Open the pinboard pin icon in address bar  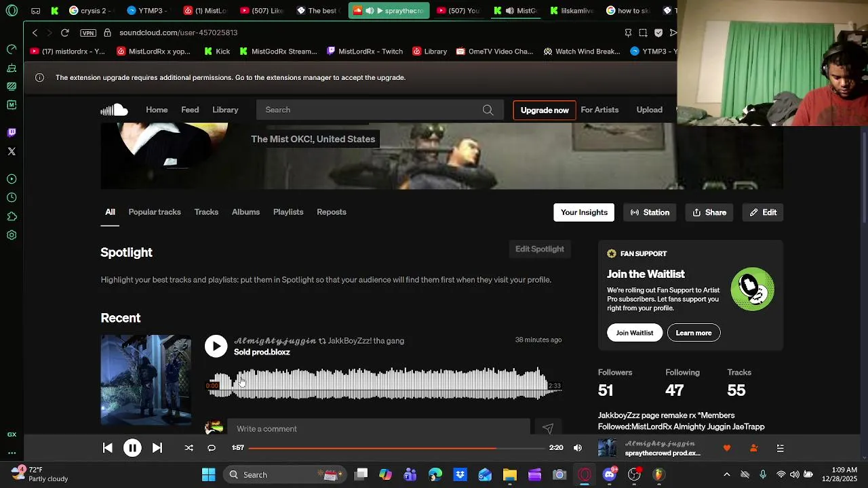click(x=628, y=33)
